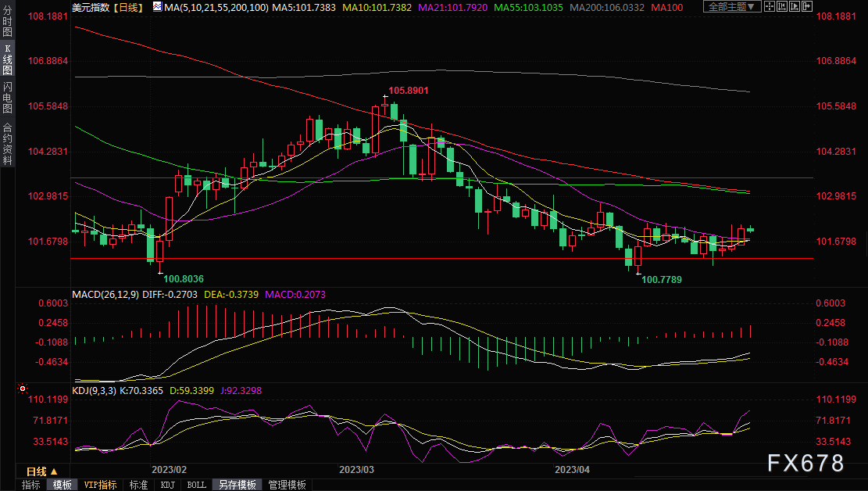Image resolution: width=868 pixels, height=491 pixels.
Task: Click the chart play/replay icon
Action: point(795,7)
